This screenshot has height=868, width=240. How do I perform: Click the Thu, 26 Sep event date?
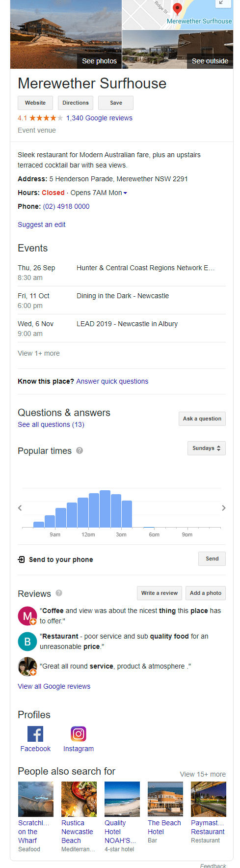pos(36,268)
